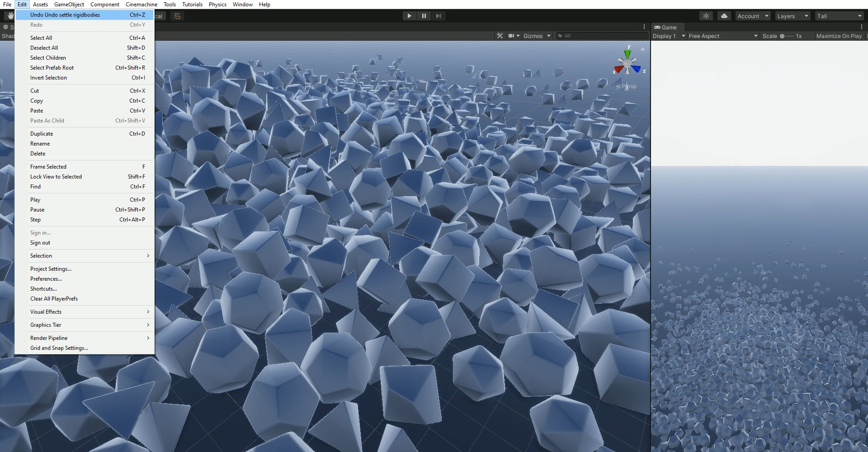Image resolution: width=868 pixels, height=452 pixels.
Task: Open the Tall layout dropdown
Action: coord(840,16)
